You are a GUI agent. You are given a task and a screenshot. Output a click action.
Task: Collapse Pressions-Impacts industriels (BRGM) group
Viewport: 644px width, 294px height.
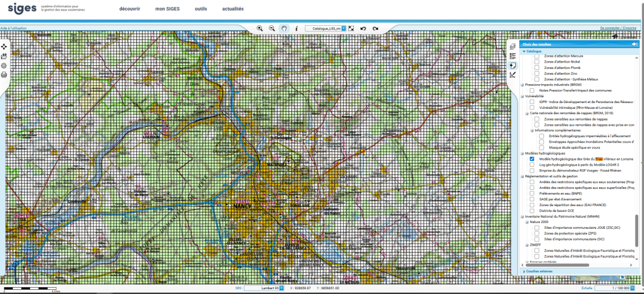(523, 85)
